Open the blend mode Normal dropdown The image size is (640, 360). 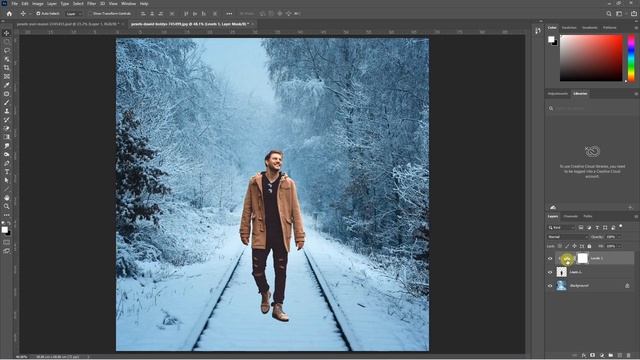[x=567, y=237]
